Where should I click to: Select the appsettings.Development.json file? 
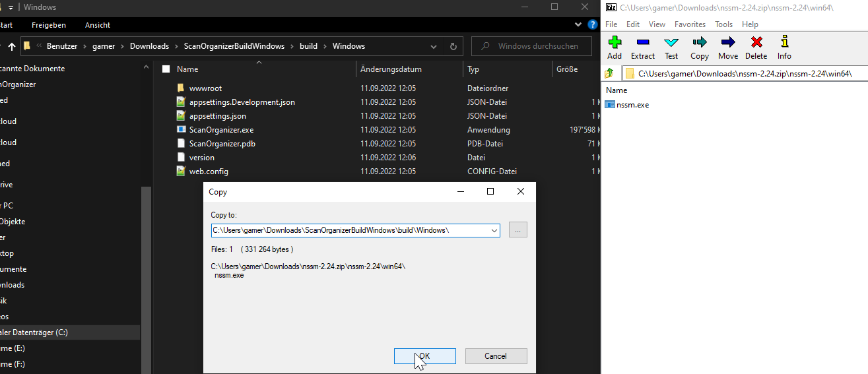pos(242,102)
